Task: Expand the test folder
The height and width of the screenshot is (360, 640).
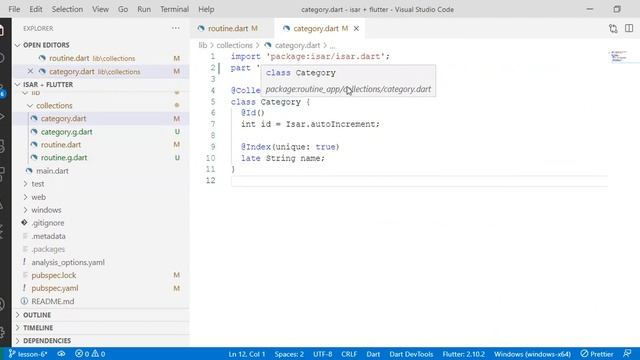Action: click(25, 184)
